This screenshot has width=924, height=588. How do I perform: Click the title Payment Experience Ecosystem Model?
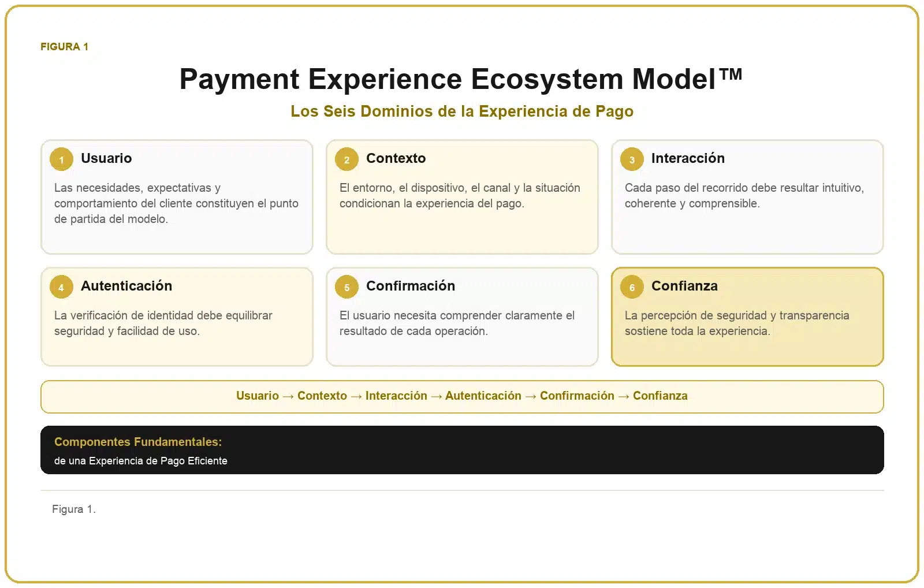coord(461,79)
